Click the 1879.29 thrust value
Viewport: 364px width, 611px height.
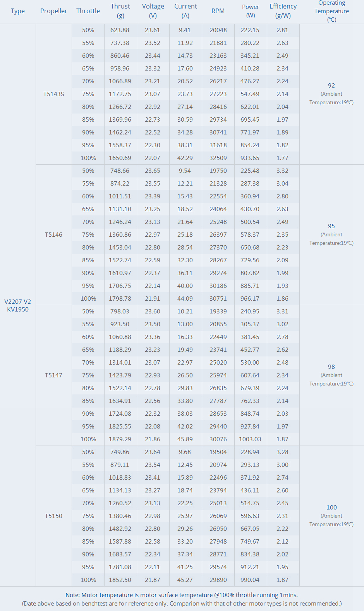tap(120, 439)
